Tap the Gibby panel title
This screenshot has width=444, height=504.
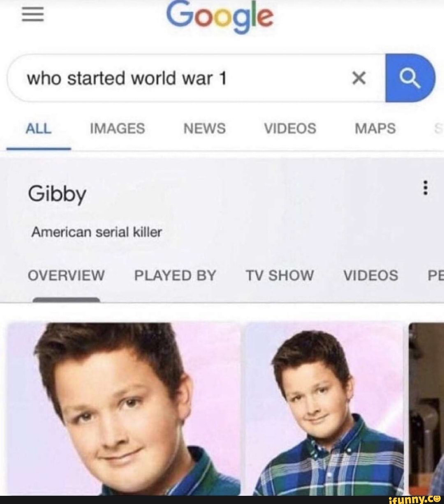57,194
